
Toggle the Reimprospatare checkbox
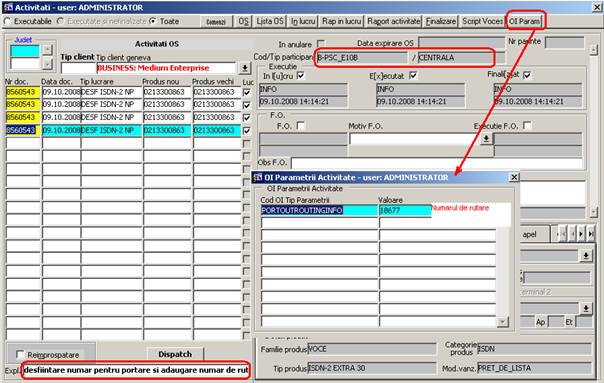click(20, 354)
